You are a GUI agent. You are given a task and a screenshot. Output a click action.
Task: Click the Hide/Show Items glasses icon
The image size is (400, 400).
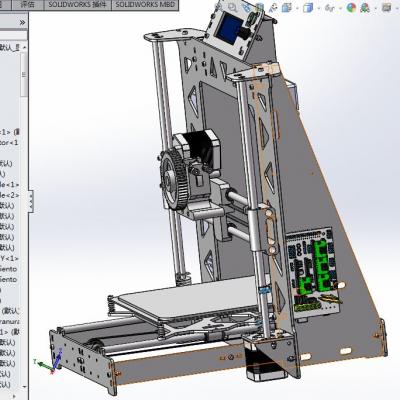329,8
